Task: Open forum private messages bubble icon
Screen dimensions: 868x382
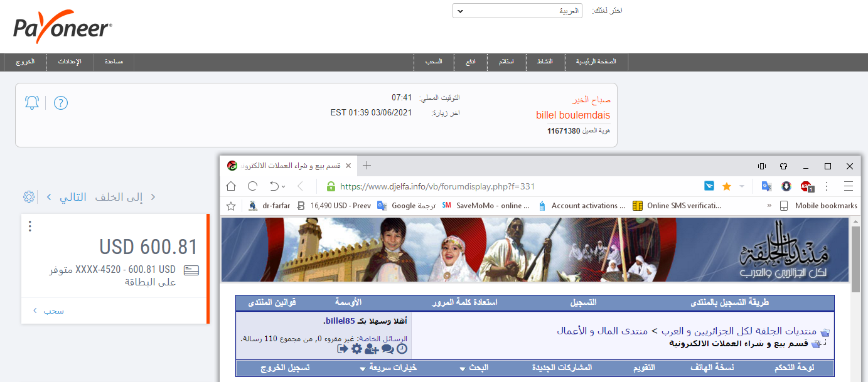Action: pos(388,349)
